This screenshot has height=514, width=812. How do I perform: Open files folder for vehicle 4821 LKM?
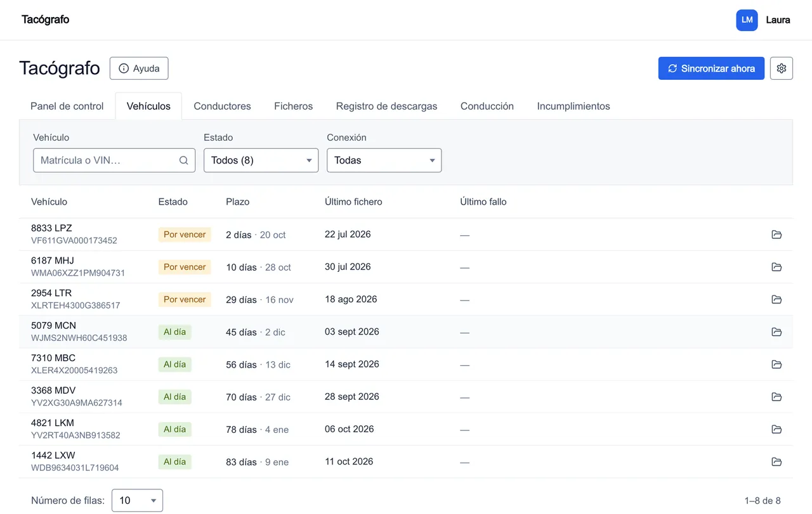click(776, 429)
